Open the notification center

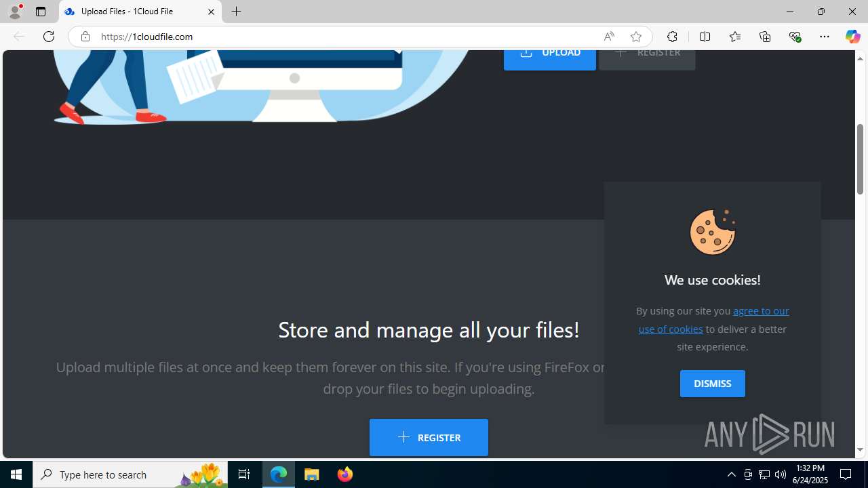pos(846,474)
